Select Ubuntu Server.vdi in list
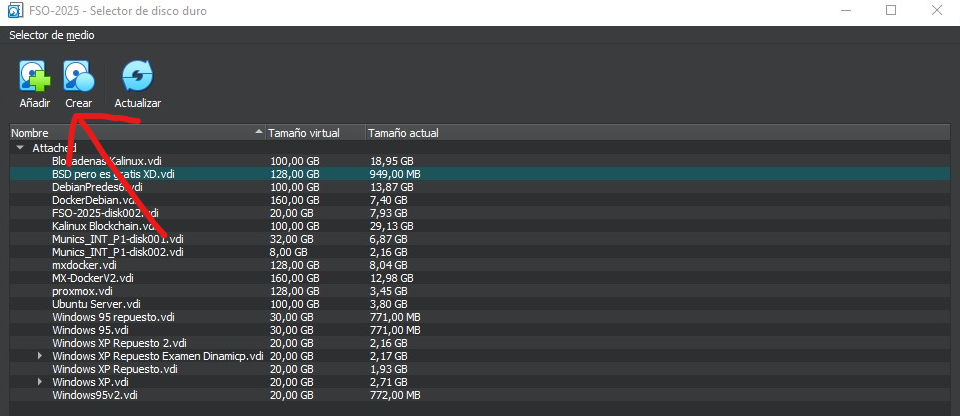The image size is (960, 416). [96, 304]
